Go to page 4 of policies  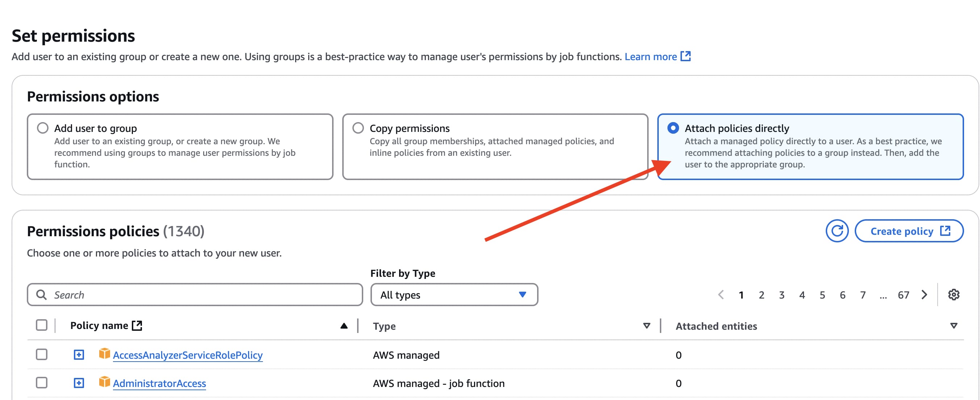pos(802,295)
